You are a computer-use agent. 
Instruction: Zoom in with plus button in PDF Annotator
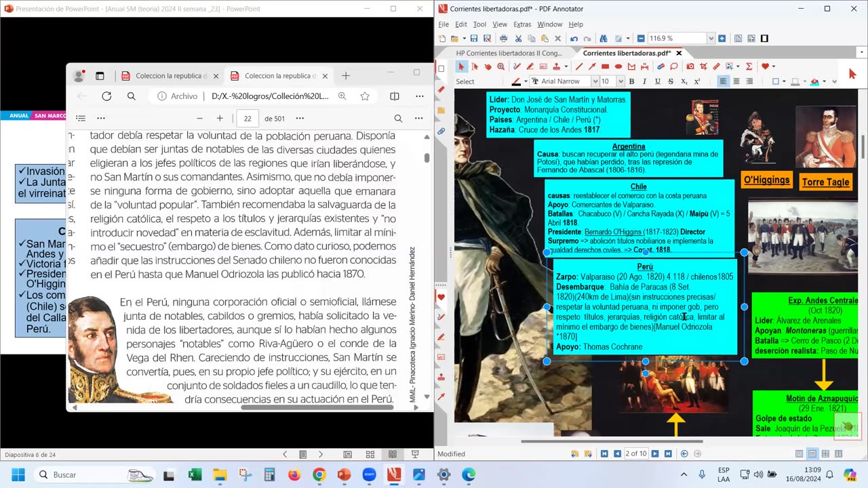click(x=722, y=39)
